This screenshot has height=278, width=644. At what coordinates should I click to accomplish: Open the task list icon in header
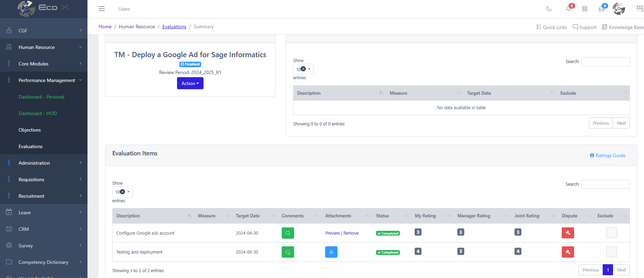pos(585,9)
